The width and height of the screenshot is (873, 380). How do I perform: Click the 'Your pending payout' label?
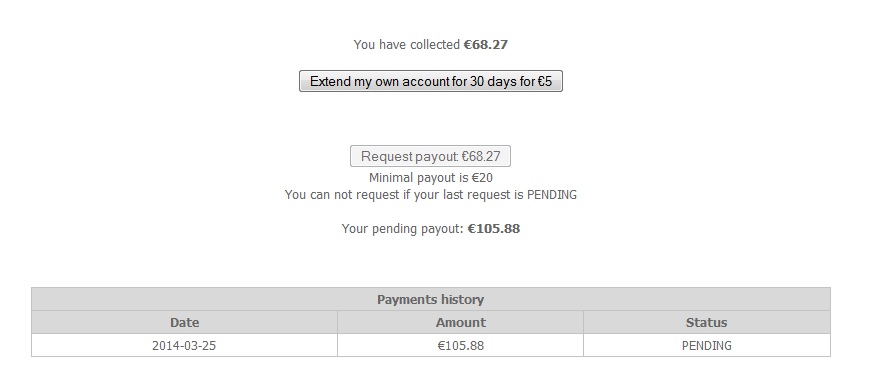pyautogui.click(x=403, y=229)
